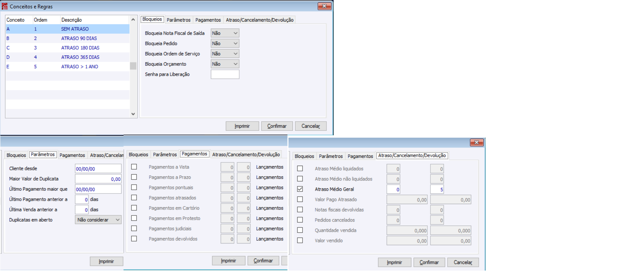Toggle the Pagamentos devolvidos checkbox
Screen dimensions: 644x275
click(134, 239)
